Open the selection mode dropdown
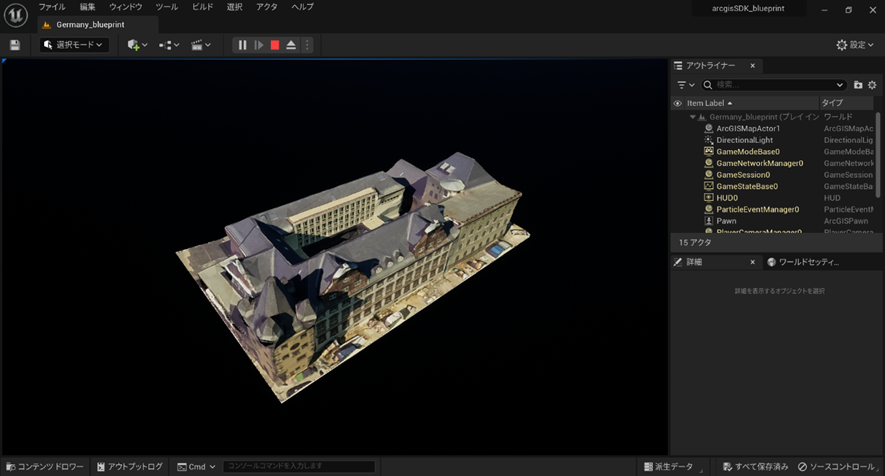The image size is (885, 476). coord(74,45)
